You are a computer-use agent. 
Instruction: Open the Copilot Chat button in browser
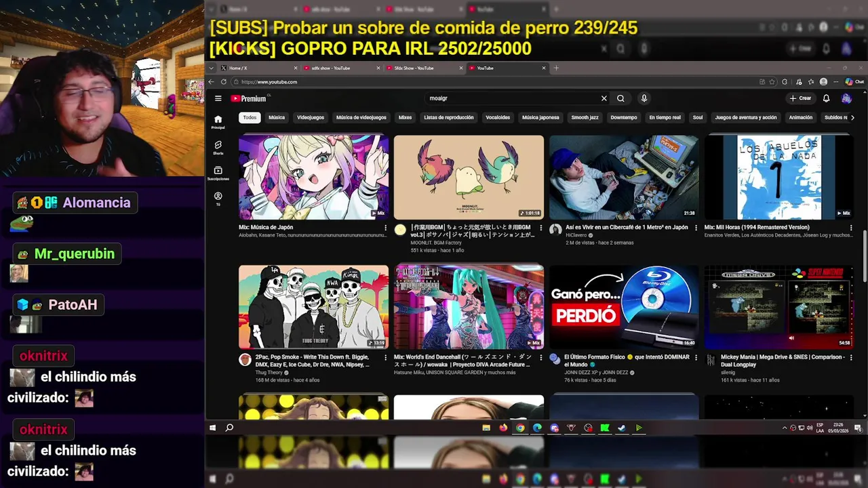[854, 82]
